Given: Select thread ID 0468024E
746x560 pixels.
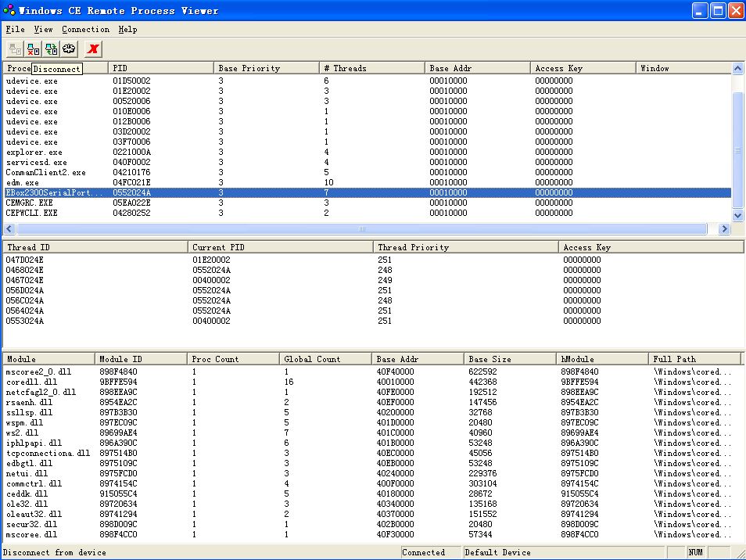Looking at the screenshot, I should point(373,270).
